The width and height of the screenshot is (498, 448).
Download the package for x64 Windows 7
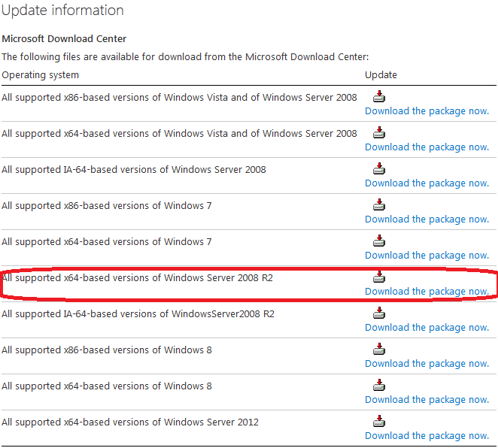coord(427,256)
